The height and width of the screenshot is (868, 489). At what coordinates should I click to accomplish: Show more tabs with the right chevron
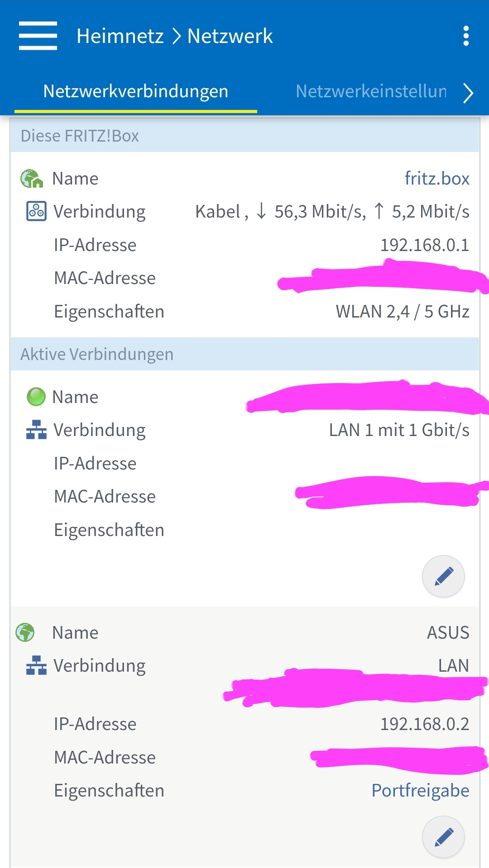click(468, 93)
